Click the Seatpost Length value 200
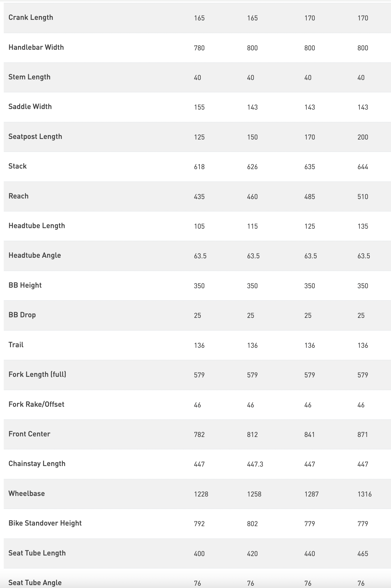This screenshot has height=588, width=391. (x=363, y=137)
